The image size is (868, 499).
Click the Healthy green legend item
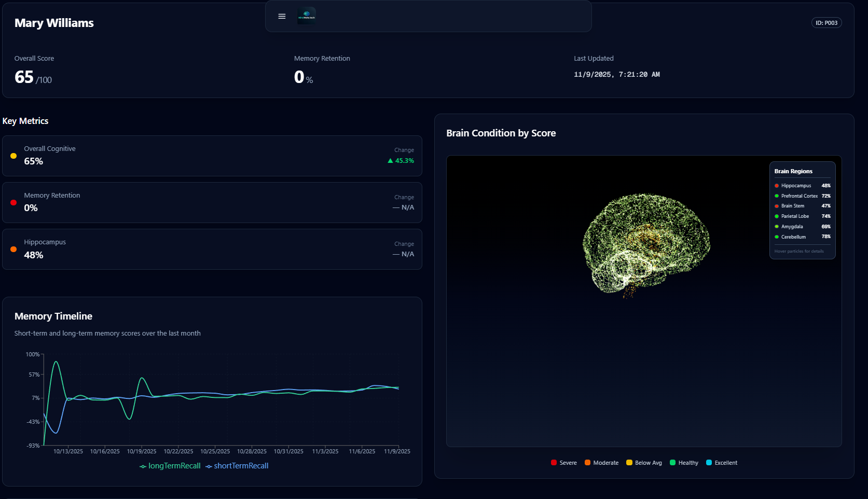[x=684, y=463]
